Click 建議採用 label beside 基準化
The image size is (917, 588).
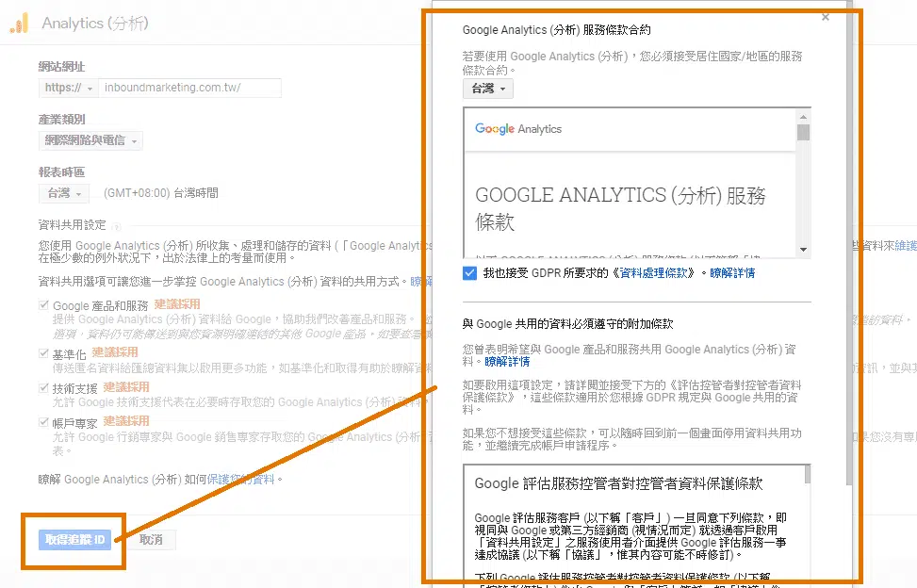(x=115, y=352)
